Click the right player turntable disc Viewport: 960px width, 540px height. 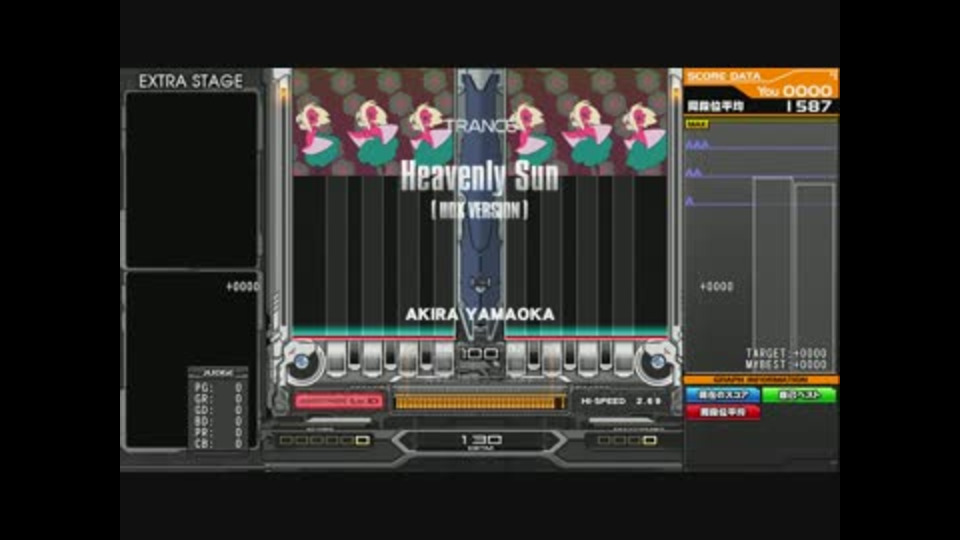[x=658, y=362]
